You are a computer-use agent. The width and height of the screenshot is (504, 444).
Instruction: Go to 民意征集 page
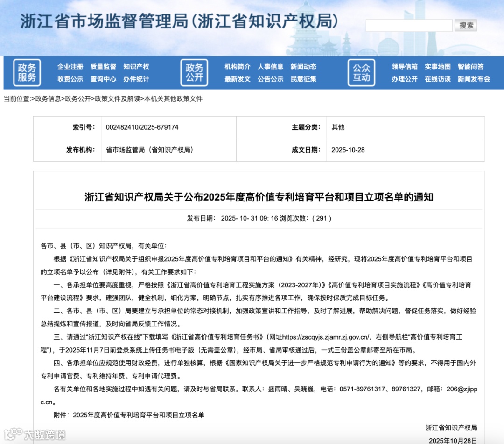pyautogui.click(x=303, y=79)
